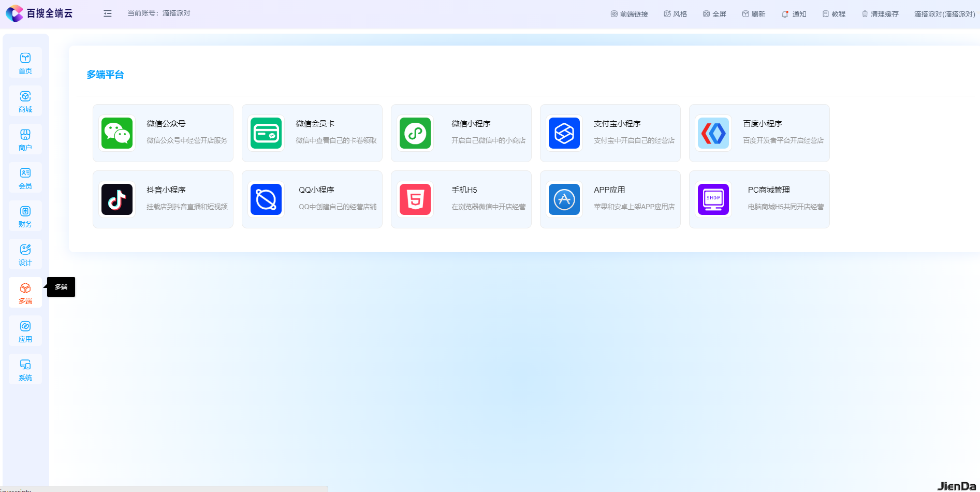Image resolution: width=980 pixels, height=492 pixels.
Task: Refresh the page using 刷新
Action: (x=754, y=13)
